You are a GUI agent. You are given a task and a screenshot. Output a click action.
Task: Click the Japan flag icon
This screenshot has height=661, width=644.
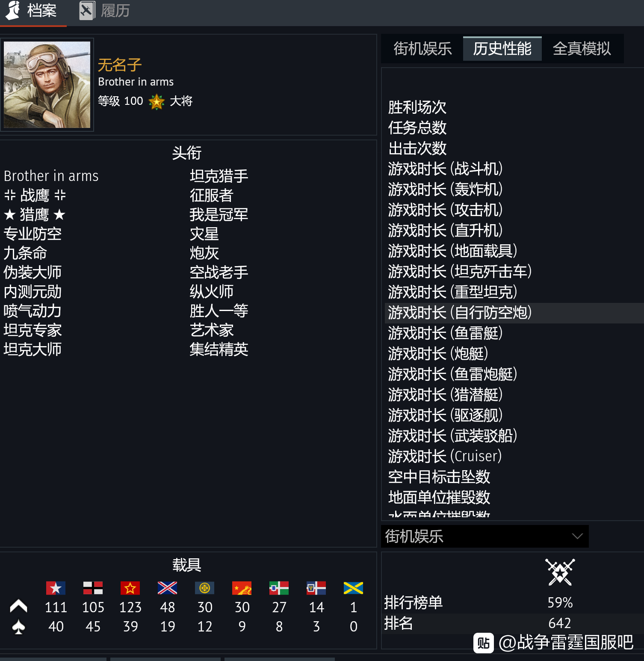point(204,588)
